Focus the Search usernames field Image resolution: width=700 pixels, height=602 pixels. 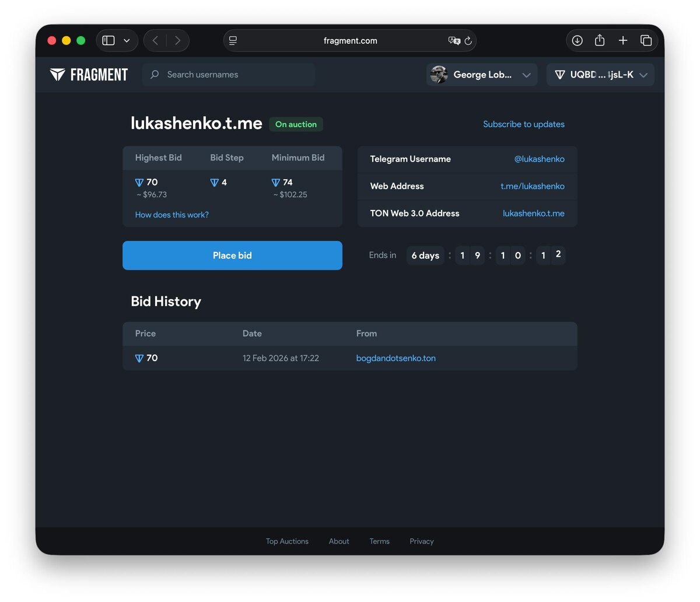(x=229, y=75)
